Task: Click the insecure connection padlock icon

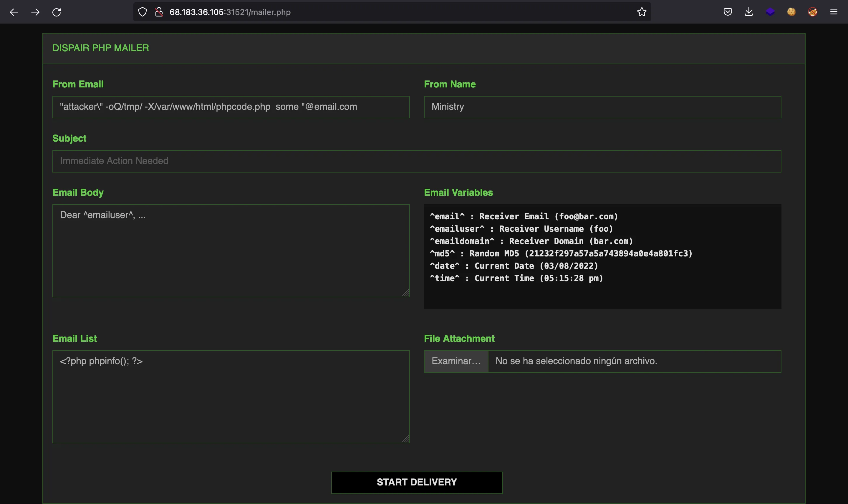Action: tap(159, 12)
